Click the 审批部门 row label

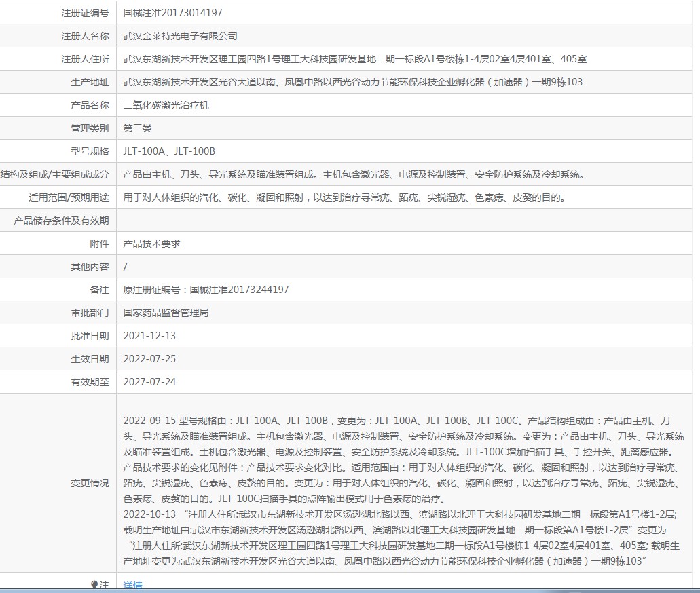[90, 313]
